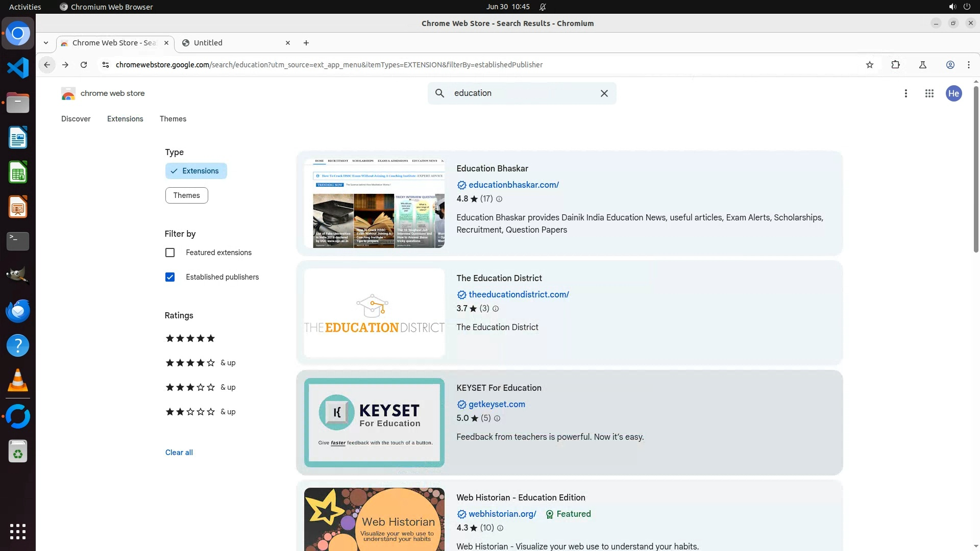Open web store more options menu
This screenshot has width=980, height=551.
tap(905, 93)
